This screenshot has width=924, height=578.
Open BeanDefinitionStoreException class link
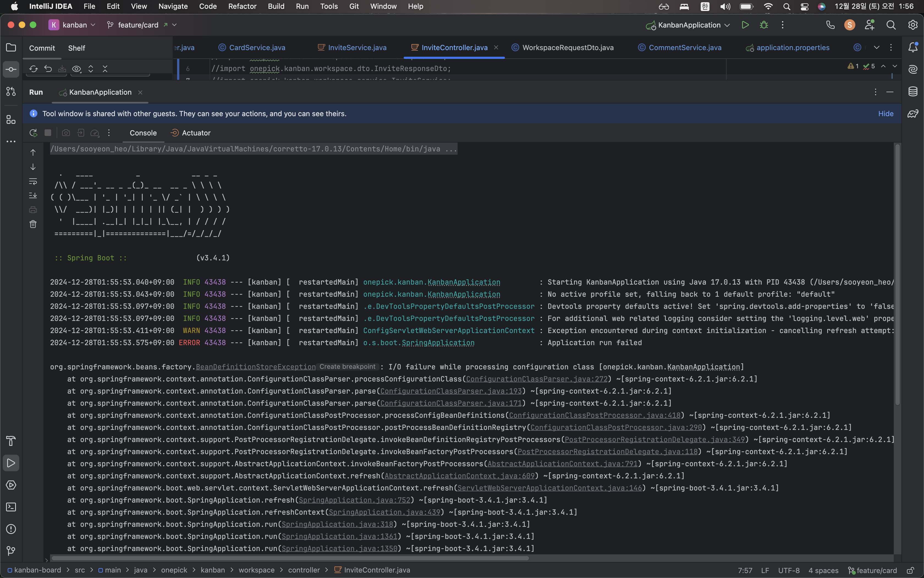[x=256, y=367]
